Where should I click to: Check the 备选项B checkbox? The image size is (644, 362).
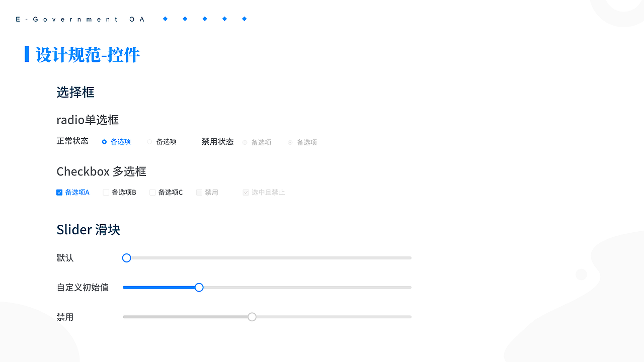[x=106, y=192]
